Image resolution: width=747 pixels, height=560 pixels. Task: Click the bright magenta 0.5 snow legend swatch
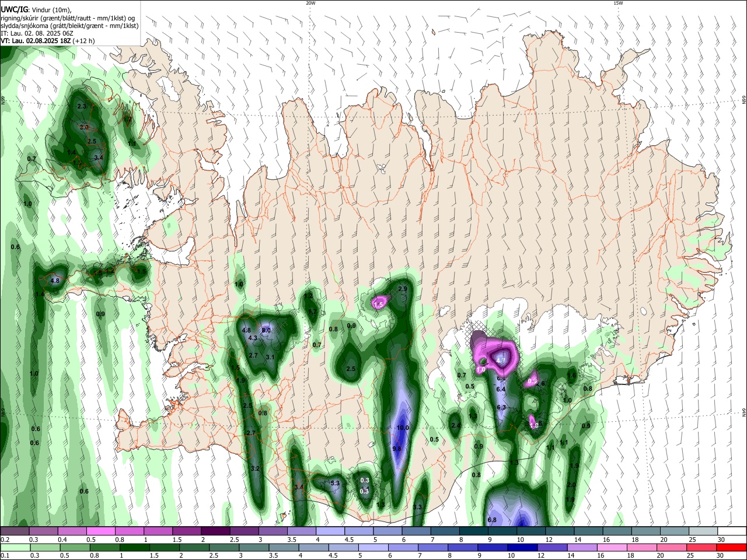coord(100,531)
